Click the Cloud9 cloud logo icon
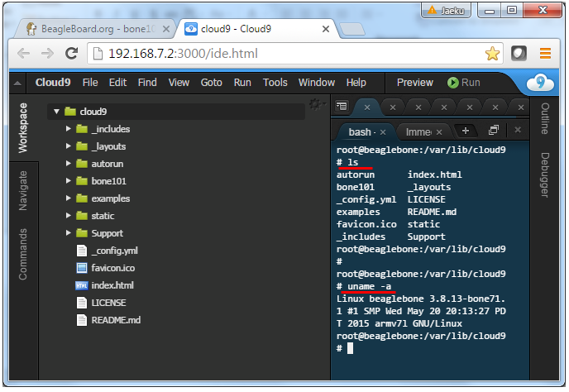The width and height of the screenshot is (569, 392). click(x=540, y=83)
